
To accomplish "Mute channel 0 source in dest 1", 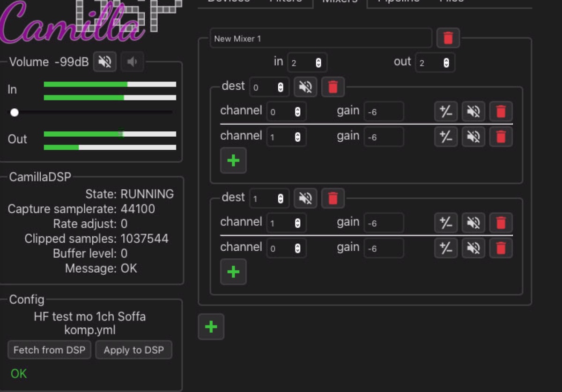I will point(473,248).
